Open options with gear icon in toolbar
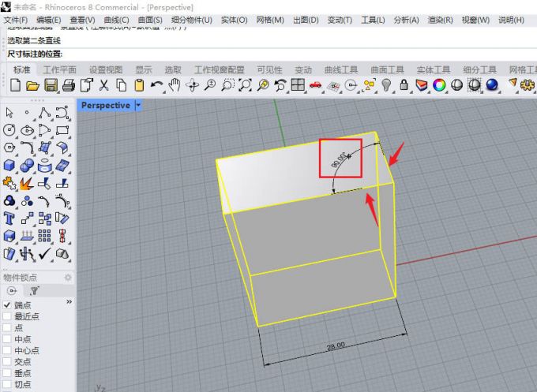 click(x=527, y=85)
